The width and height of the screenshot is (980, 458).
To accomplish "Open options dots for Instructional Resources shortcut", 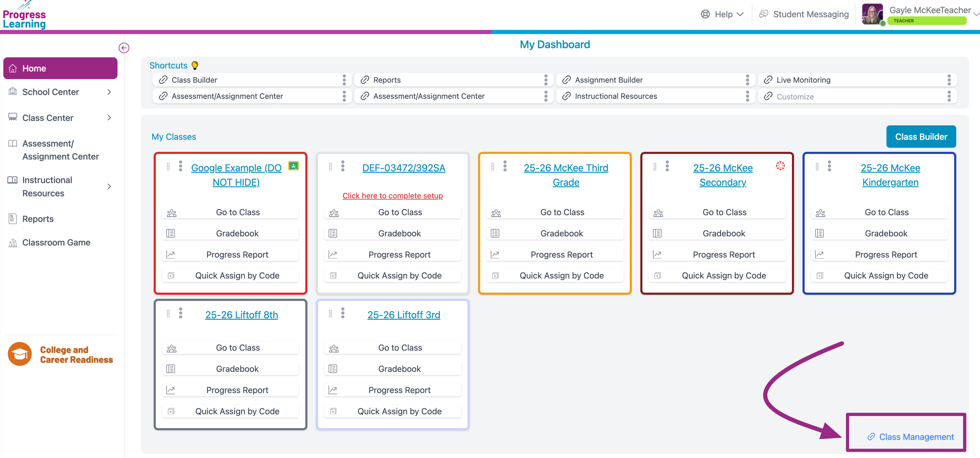I will coord(747,96).
